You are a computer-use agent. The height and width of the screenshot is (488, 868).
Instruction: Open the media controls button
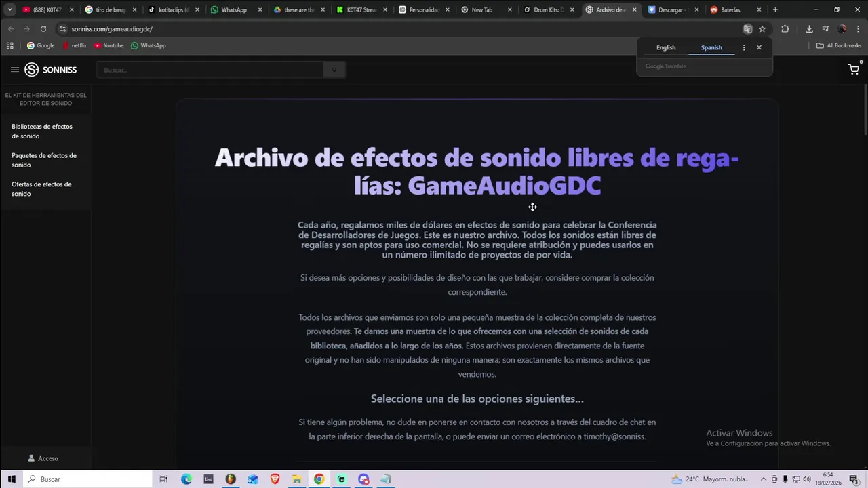[825, 29]
